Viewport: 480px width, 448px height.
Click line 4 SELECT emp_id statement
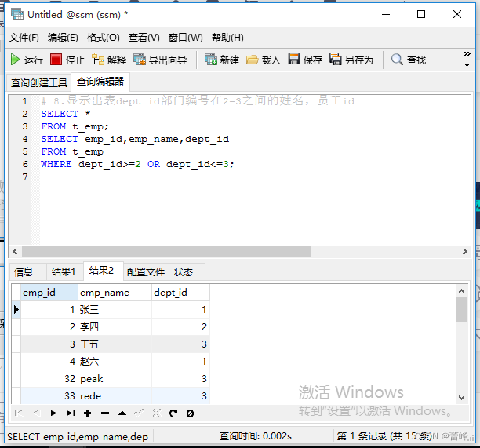coord(135,139)
